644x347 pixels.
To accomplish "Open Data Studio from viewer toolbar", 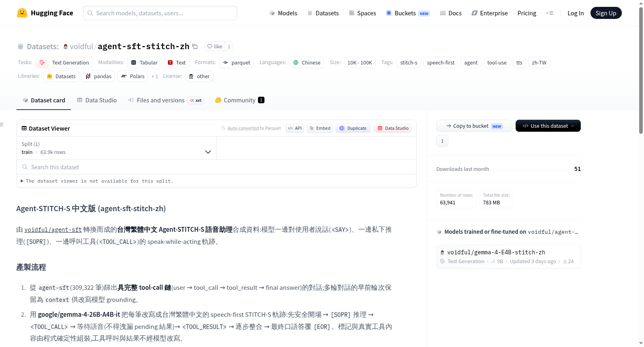I will point(393,128).
